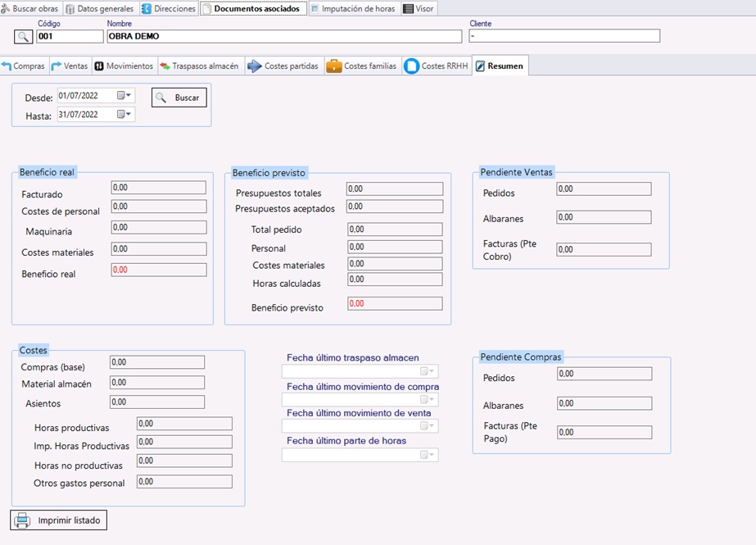This screenshot has width=756, height=545.
Task: Open the Desde date picker dropdown
Action: point(124,96)
